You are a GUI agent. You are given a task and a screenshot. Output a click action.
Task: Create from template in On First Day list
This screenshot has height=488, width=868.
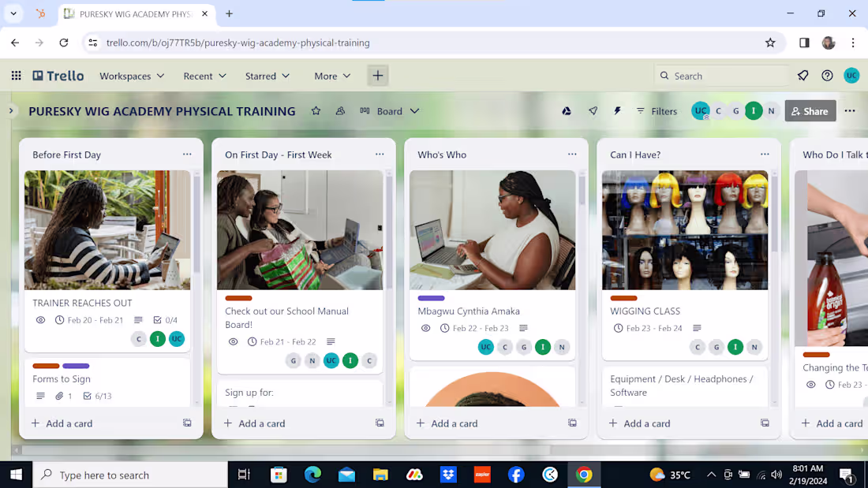tap(380, 423)
